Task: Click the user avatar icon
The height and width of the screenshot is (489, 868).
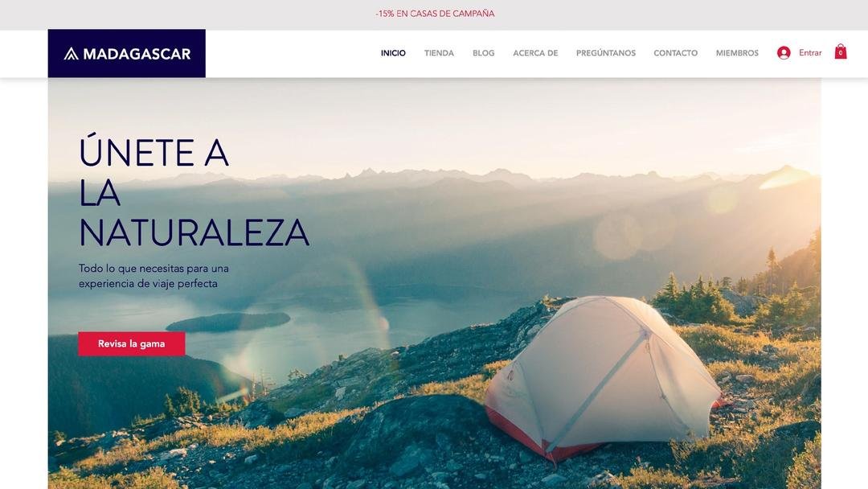Action: pyautogui.click(x=784, y=52)
